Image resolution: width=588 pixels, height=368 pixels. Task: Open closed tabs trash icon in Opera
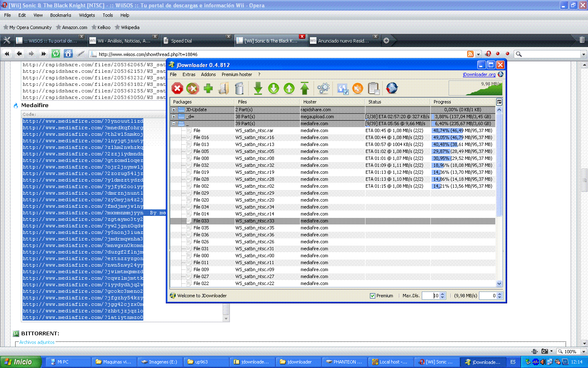click(582, 40)
